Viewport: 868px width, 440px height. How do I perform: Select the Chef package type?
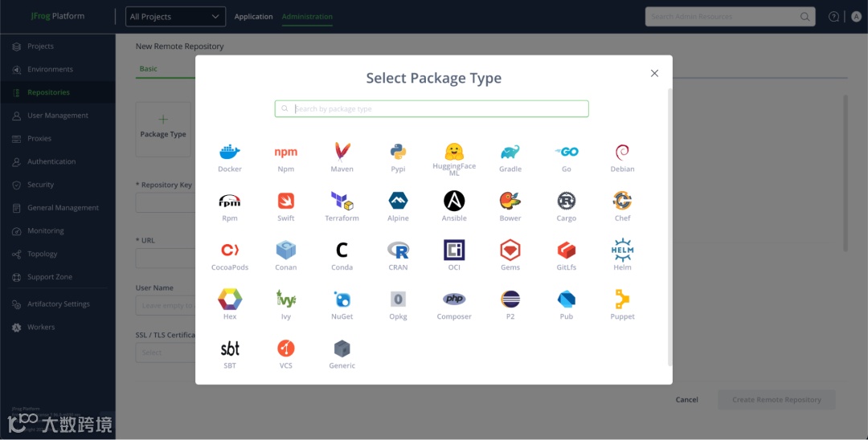tap(622, 207)
